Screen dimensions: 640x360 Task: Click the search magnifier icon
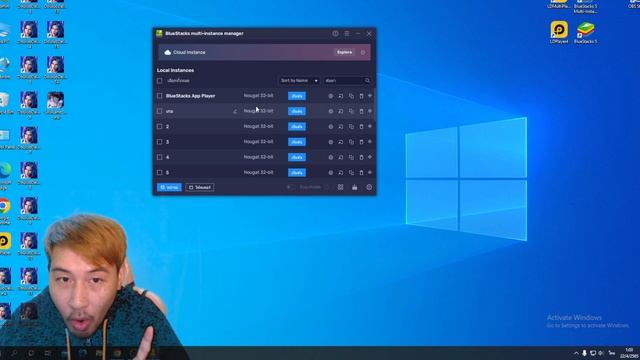[367, 80]
